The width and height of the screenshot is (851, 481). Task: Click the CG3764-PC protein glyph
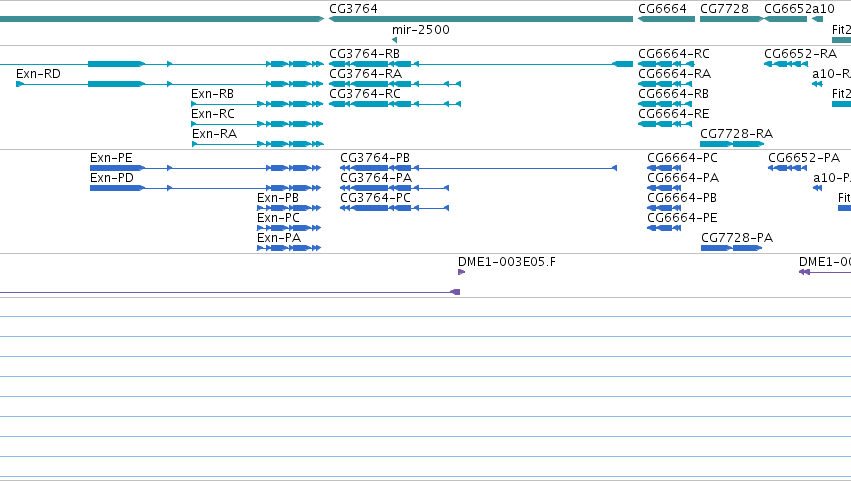(395, 208)
